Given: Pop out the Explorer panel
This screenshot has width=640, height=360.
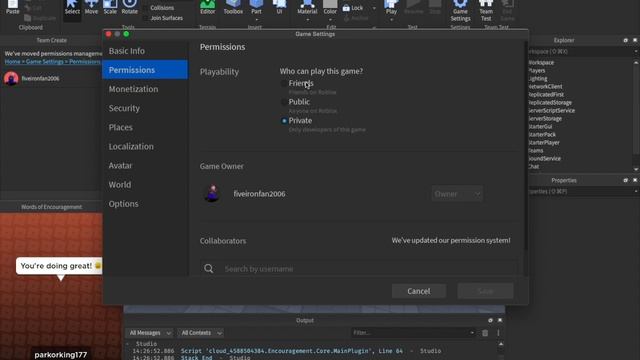Looking at the screenshot, I should point(625,40).
